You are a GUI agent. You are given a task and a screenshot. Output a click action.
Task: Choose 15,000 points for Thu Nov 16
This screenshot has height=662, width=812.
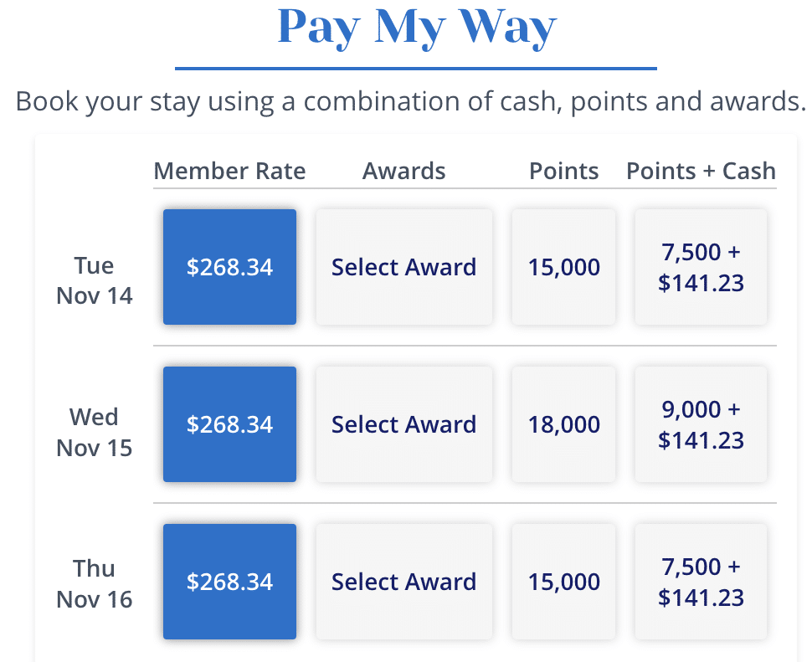click(563, 582)
